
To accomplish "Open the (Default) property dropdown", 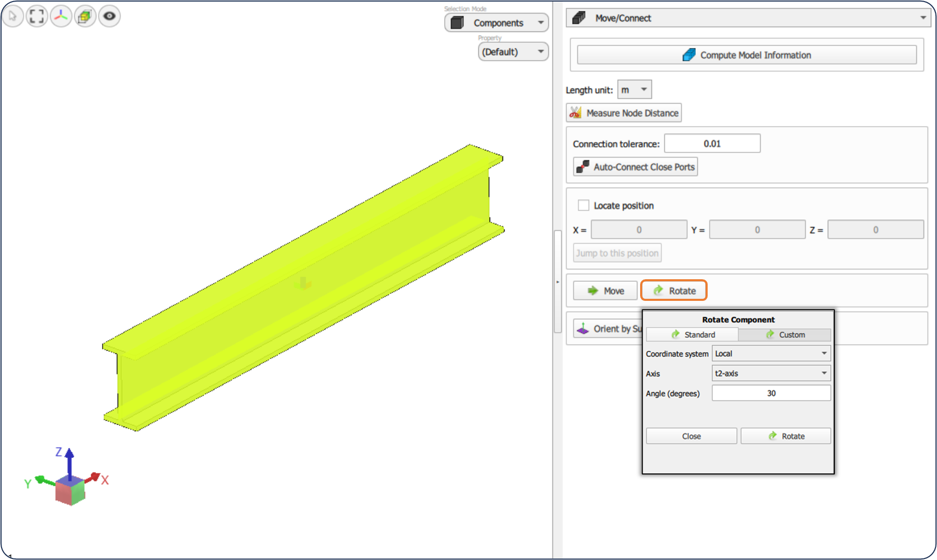I will (513, 52).
